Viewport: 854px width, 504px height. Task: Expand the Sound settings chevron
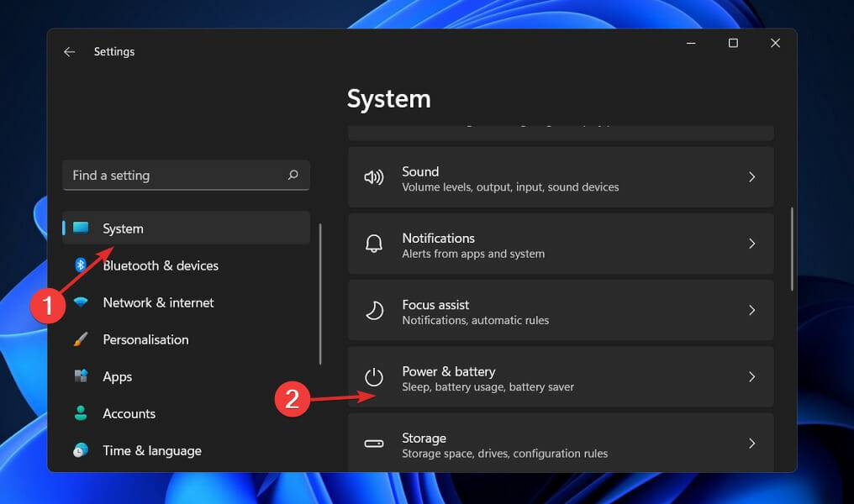tap(751, 177)
